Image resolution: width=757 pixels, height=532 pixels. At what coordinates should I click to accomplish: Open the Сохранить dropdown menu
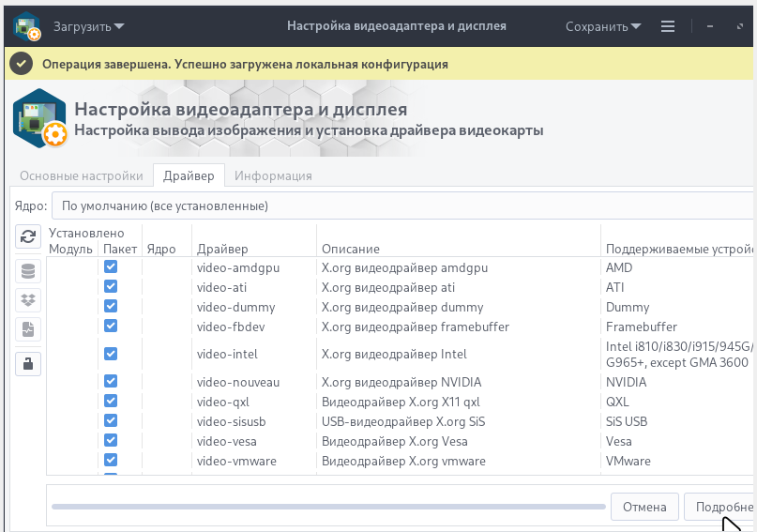pyautogui.click(x=602, y=26)
